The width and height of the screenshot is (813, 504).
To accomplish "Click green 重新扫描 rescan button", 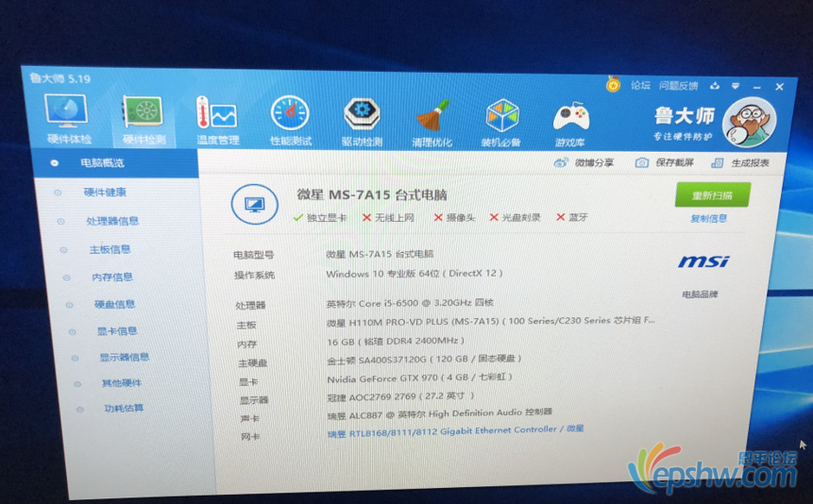I will pyautogui.click(x=712, y=195).
